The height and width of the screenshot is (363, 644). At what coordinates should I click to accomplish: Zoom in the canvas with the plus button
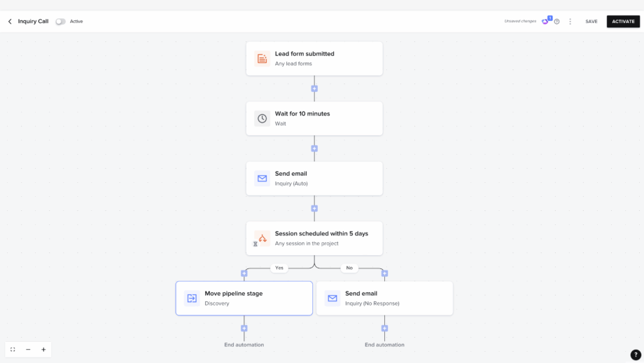coord(43,350)
